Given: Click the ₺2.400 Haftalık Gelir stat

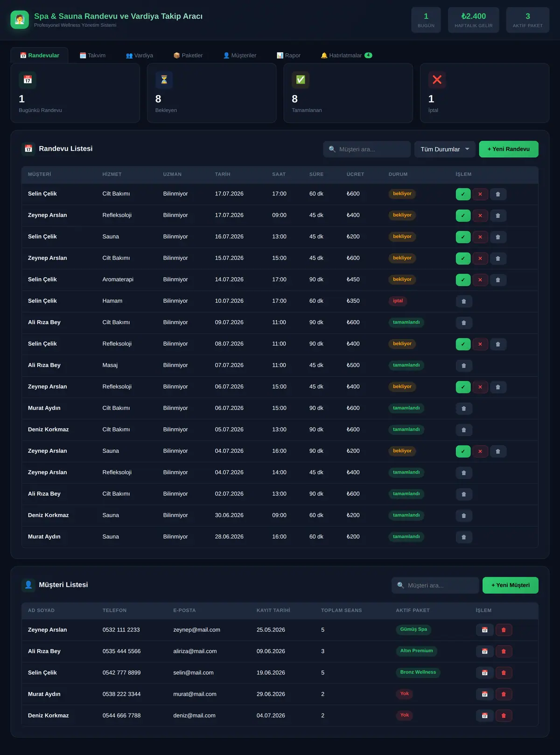Looking at the screenshot, I should pos(474,20).
